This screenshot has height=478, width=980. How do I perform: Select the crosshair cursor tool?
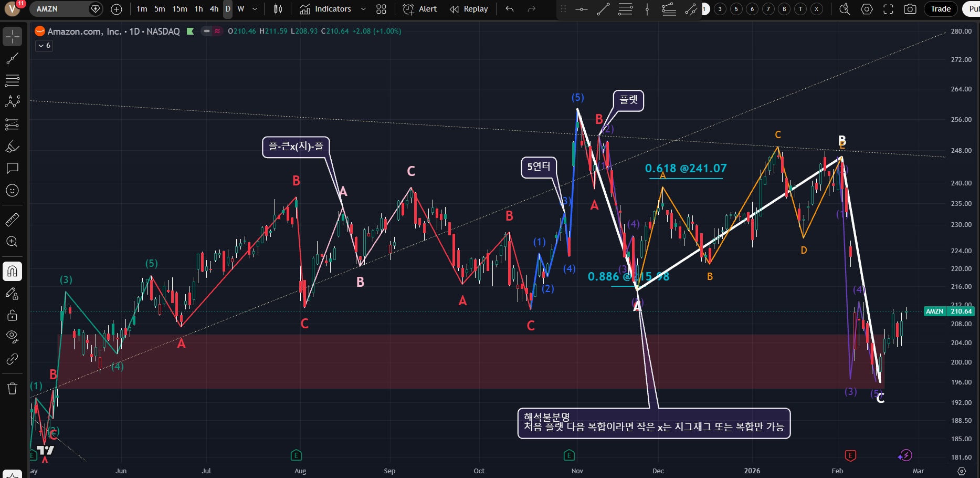[12, 37]
